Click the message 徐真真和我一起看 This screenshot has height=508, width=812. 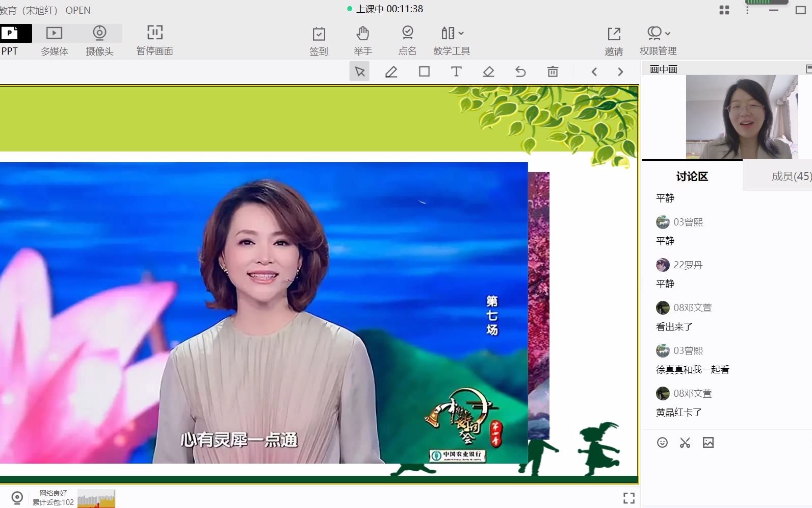pos(693,370)
